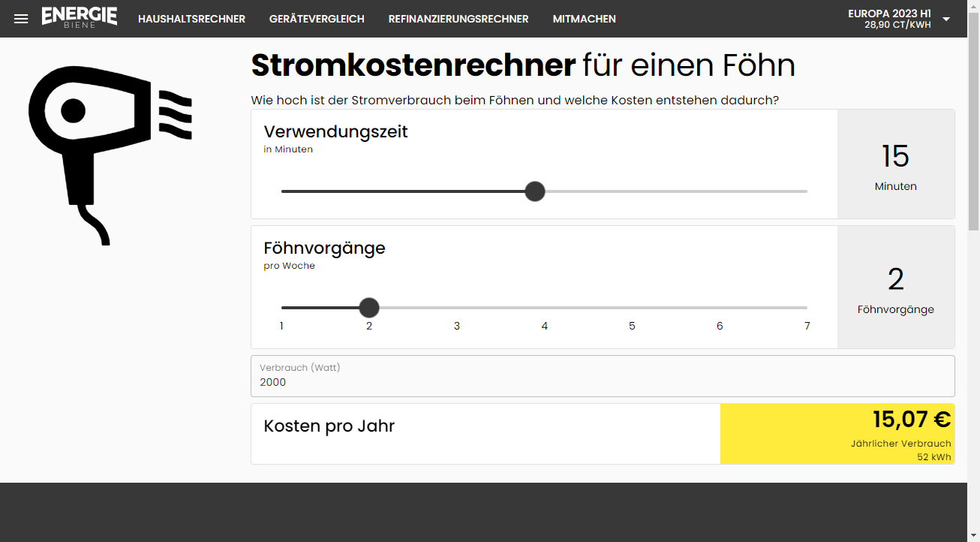
Task: Choose 1 Föhnvorgang on the slider
Action: click(x=282, y=308)
